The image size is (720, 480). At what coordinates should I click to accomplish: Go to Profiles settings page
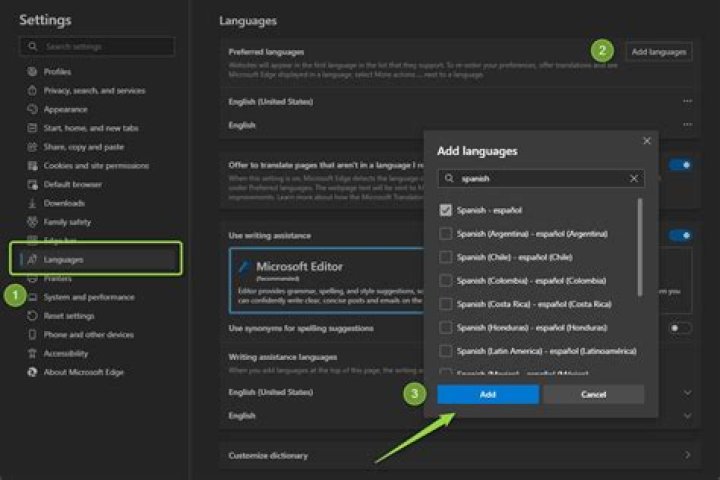[57, 72]
